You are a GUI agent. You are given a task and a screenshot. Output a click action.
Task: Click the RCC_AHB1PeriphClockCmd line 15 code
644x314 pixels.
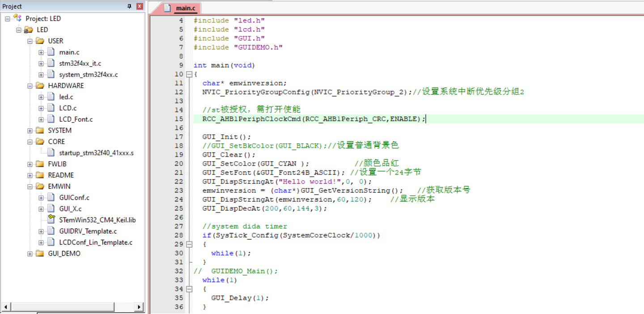point(314,119)
